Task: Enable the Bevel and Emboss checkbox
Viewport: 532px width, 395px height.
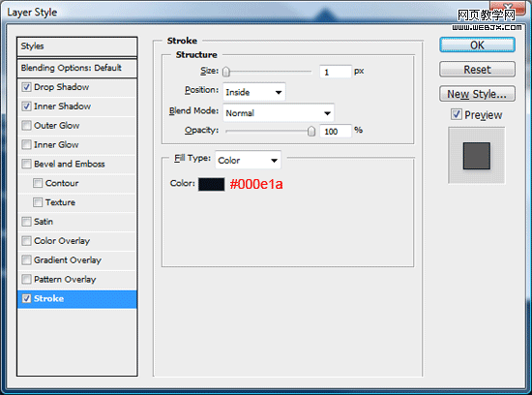Action: pyautogui.click(x=26, y=164)
